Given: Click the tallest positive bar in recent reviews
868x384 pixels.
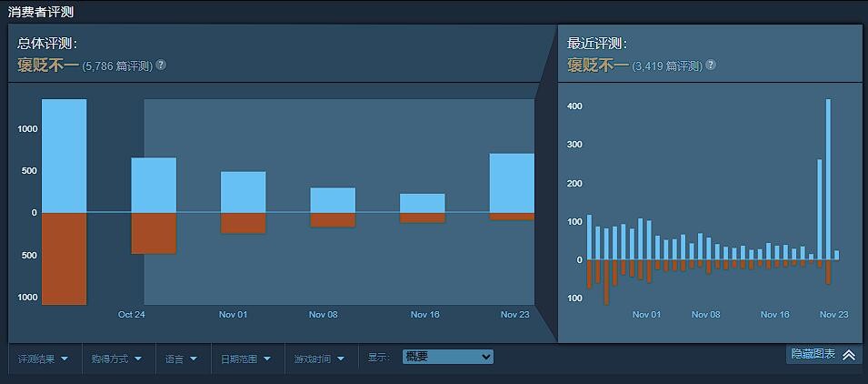Looking at the screenshot, I should tap(828, 179).
